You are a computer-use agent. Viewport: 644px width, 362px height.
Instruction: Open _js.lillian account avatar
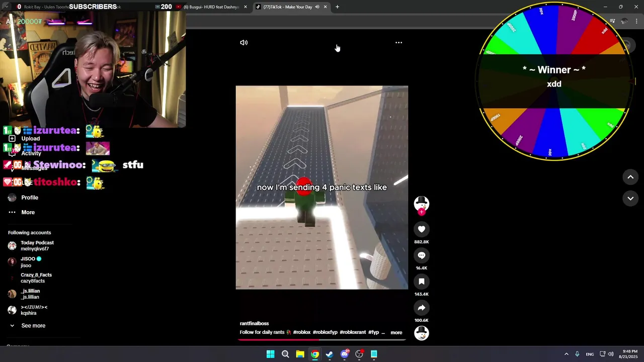click(x=12, y=294)
